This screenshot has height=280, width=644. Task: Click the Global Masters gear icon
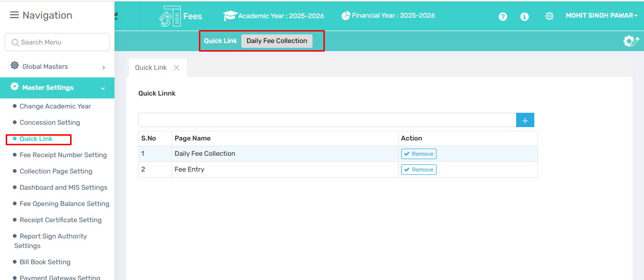point(14,66)
